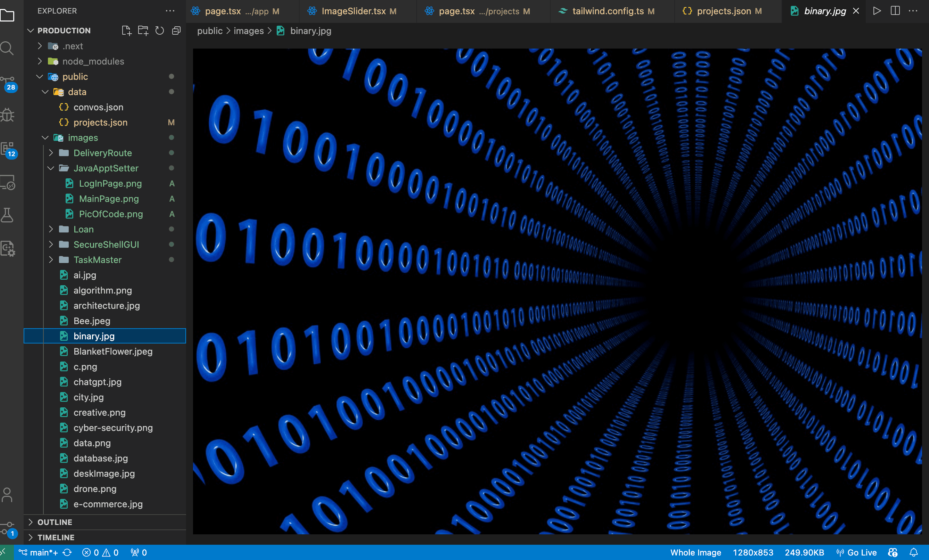
Task: Show the errors and warnings count
Action: point(100,552)
